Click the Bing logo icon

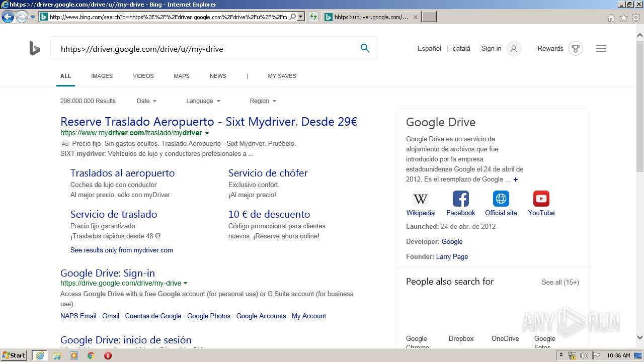tap(35, 49)
